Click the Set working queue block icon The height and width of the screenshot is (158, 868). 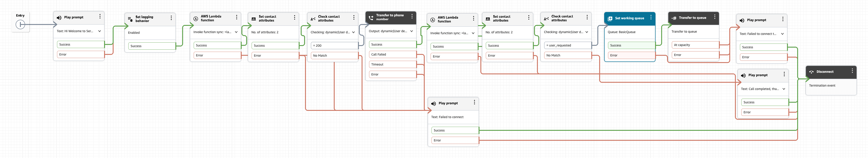coord(610,19)
